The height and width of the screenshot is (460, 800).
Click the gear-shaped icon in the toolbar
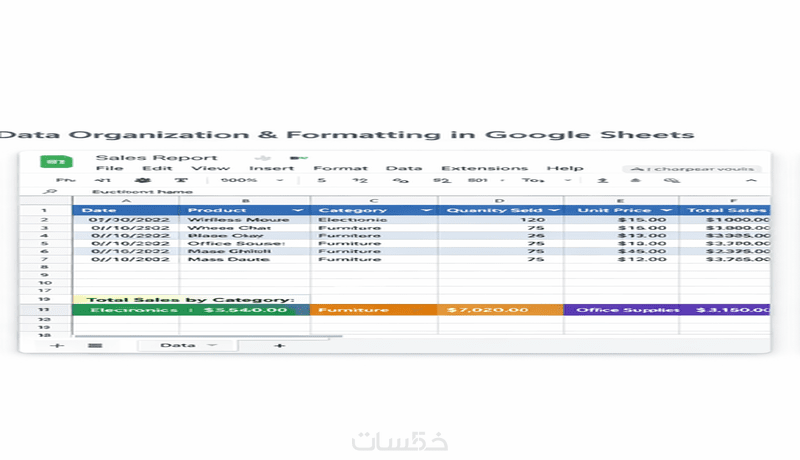[142, 180]
